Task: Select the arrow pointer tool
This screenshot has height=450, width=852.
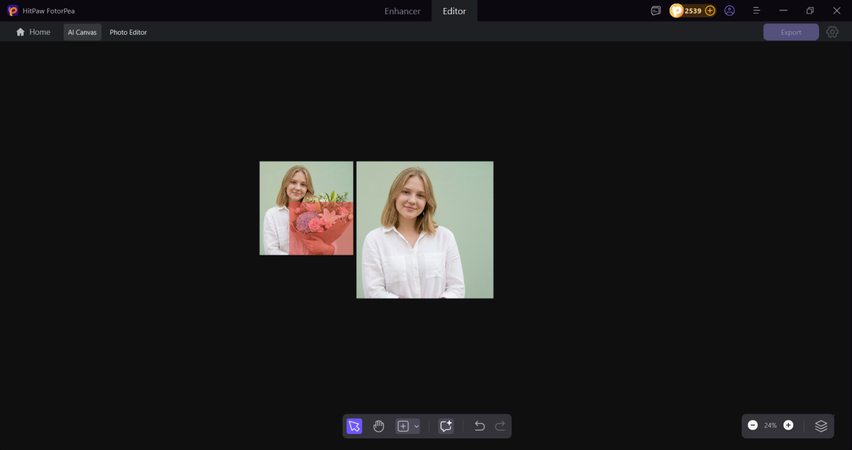Action: click(354, 426)
